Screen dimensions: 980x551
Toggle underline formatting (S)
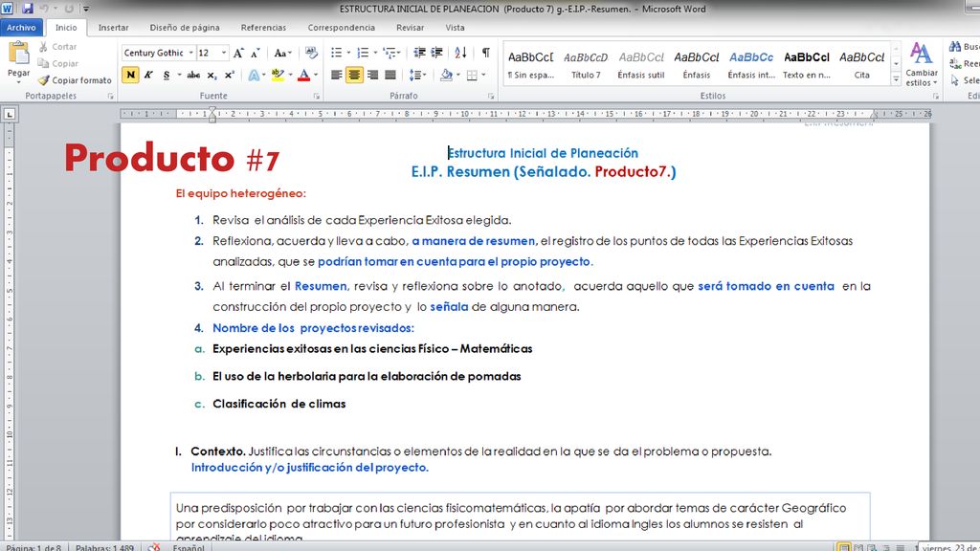tap(167, 75)
